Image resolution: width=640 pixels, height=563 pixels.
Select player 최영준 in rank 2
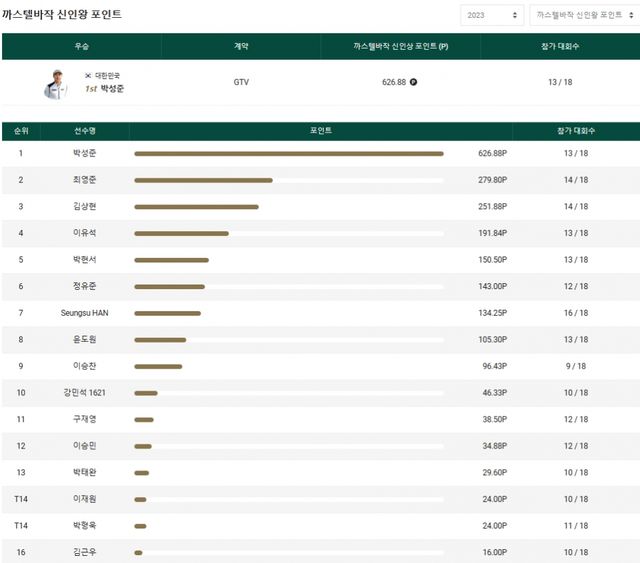[x=85, y=180]
